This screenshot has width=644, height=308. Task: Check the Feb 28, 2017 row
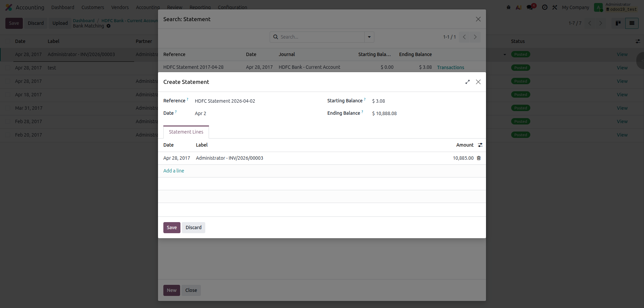point(8,121)
